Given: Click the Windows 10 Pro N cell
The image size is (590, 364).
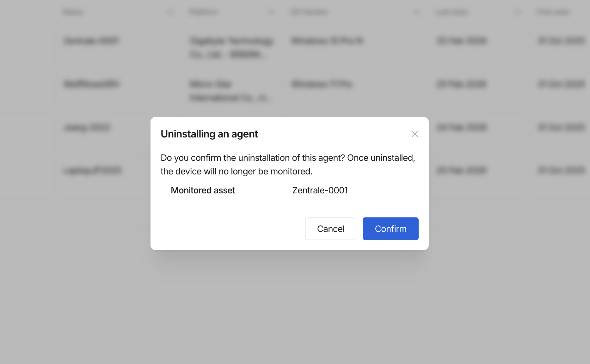Looking at the screenshot, I should coord(327,41).
